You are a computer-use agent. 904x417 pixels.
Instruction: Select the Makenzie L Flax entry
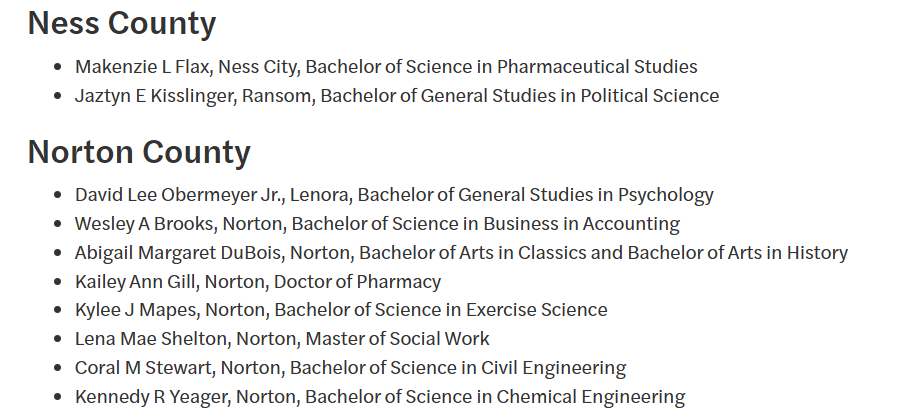(x=386, y=67)
